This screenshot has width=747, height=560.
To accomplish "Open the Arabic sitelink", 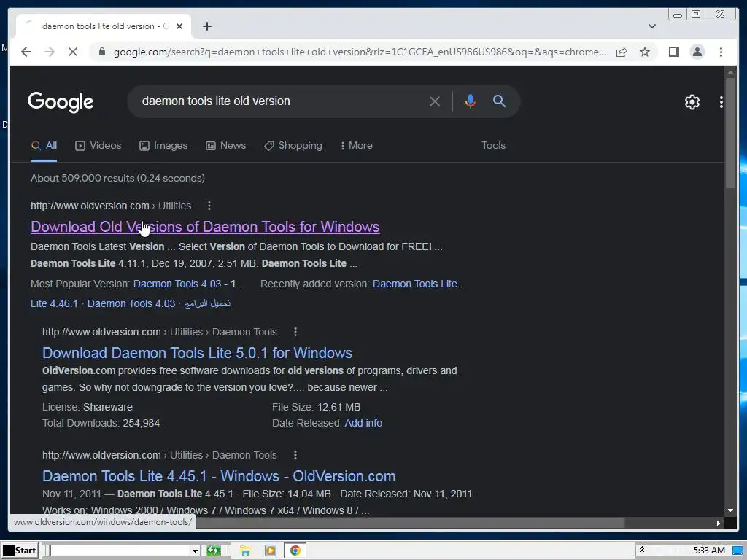I will 207,303.
